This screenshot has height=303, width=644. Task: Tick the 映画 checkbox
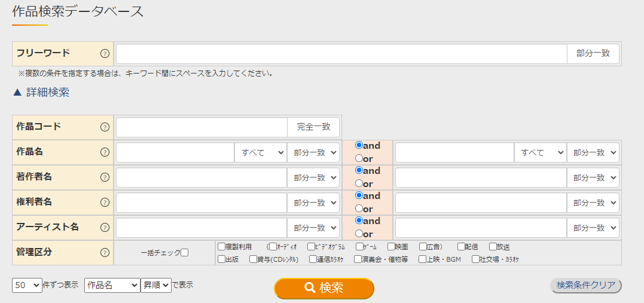(x=391, y=246)
